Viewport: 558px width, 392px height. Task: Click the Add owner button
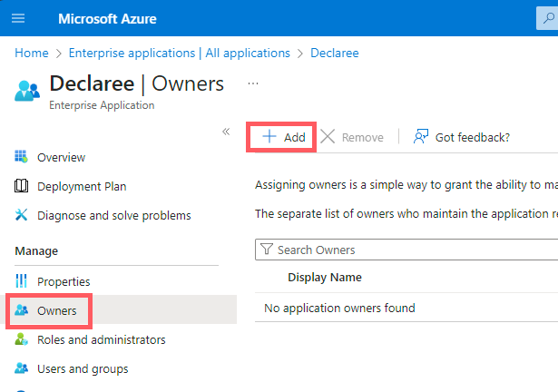[x=284, y=137]
